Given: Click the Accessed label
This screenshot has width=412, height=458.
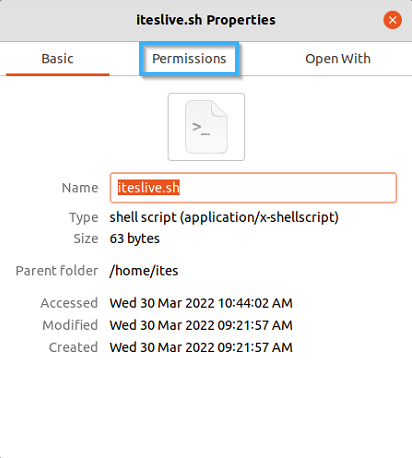Looking at the screenshot, I should coord(69,303).
